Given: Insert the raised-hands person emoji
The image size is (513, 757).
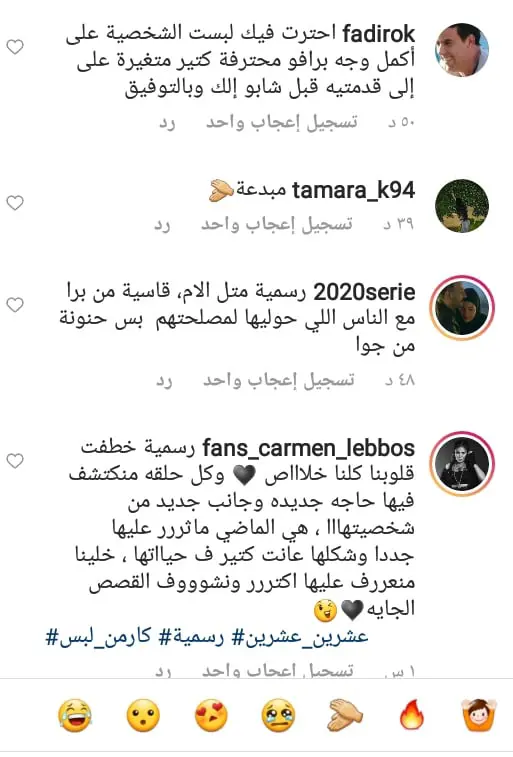Looking at the screenshot, I should 479,715.
